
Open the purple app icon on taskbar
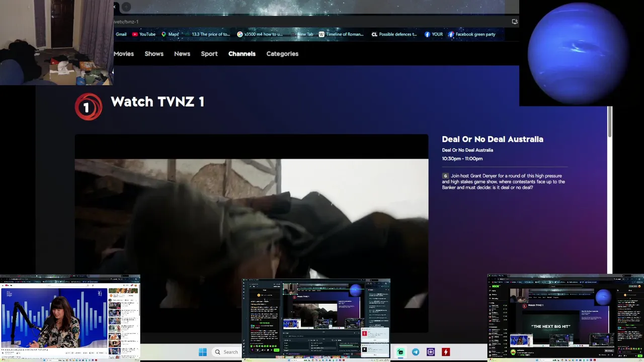[431, 352]
